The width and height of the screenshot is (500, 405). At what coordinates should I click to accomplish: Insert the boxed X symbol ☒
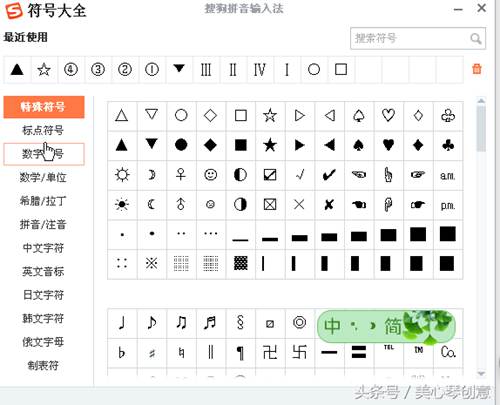coord(270,204)
